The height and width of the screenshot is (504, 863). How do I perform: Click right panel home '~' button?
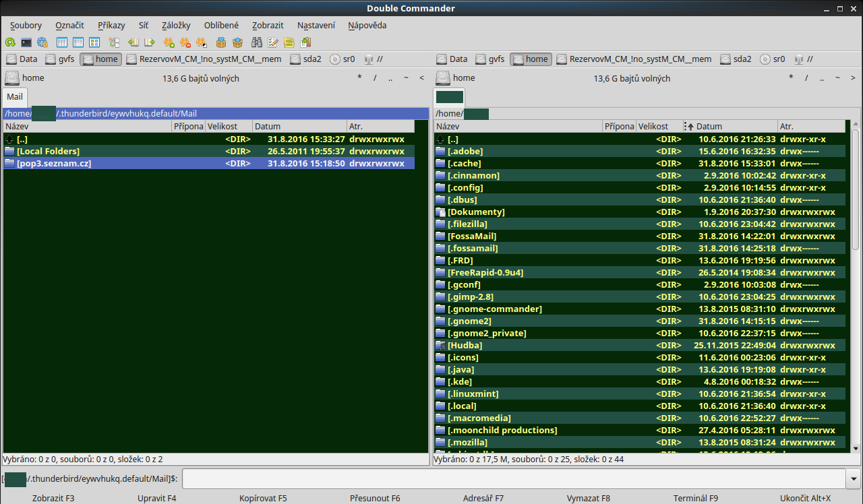tap(837, 78)
